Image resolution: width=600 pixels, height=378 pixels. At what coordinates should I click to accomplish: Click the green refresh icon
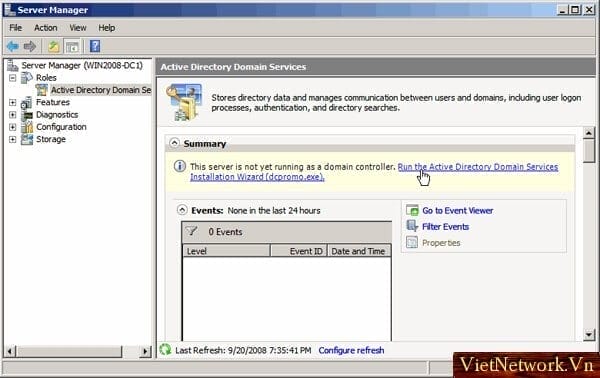coord(165,350)
